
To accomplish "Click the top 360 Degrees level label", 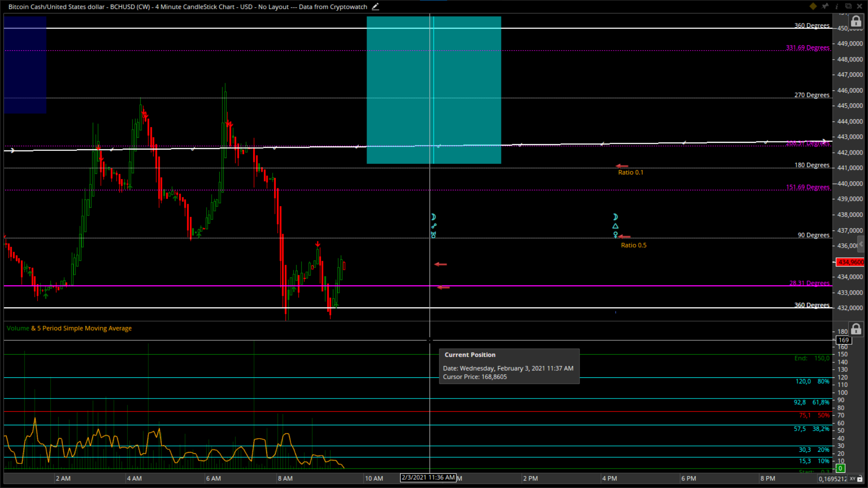I will pos(812,25).
